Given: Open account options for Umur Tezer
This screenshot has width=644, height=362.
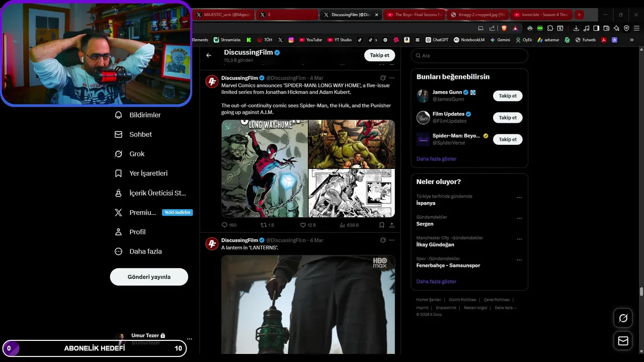Looking at the screenshot, I should tap(189, 339).
